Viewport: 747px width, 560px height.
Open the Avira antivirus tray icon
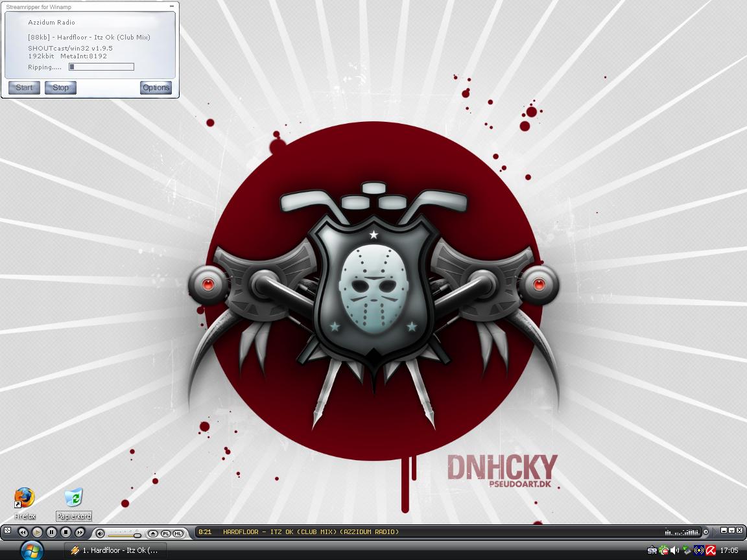pyautogui.click(x=711, y=550)
